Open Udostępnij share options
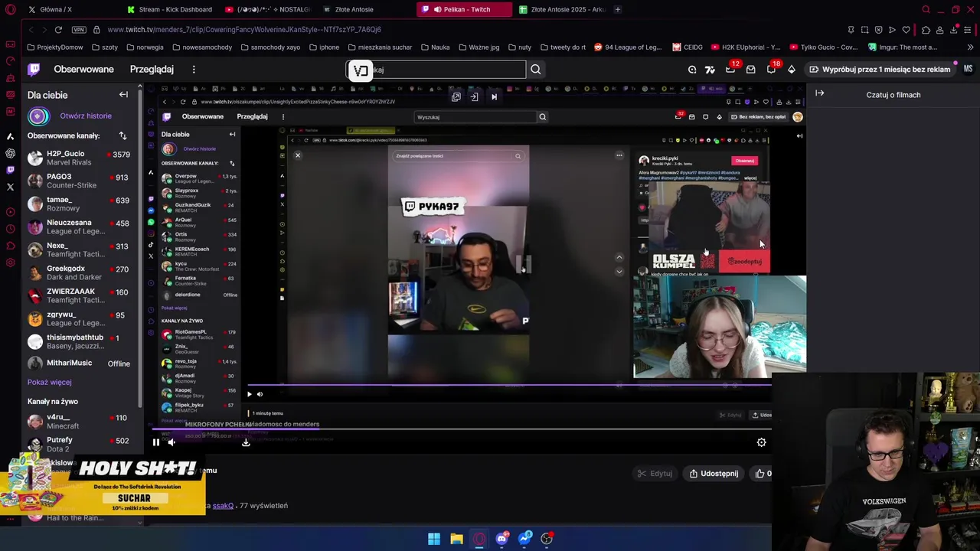This screenshot has width=980, height=551. [714, 474]
